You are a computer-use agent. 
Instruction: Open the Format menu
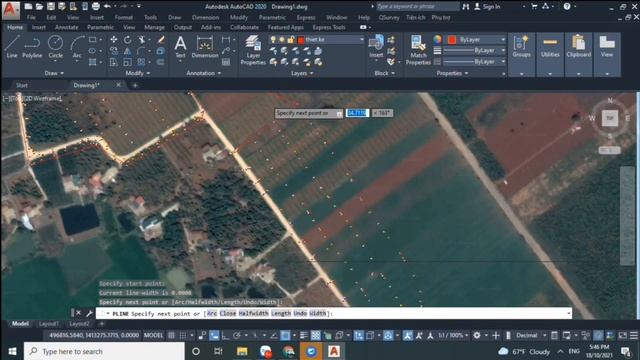click(x=123, y=18)
